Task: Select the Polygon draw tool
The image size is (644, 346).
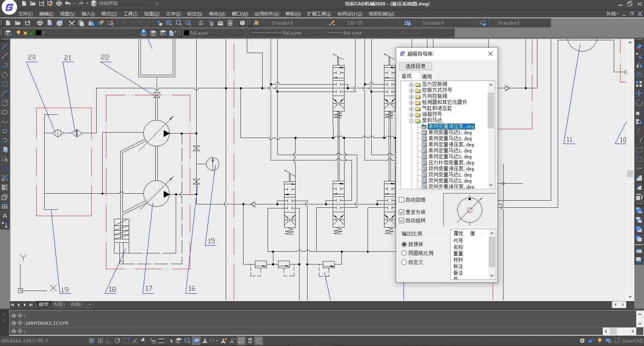Action: (x=5, y=75)
